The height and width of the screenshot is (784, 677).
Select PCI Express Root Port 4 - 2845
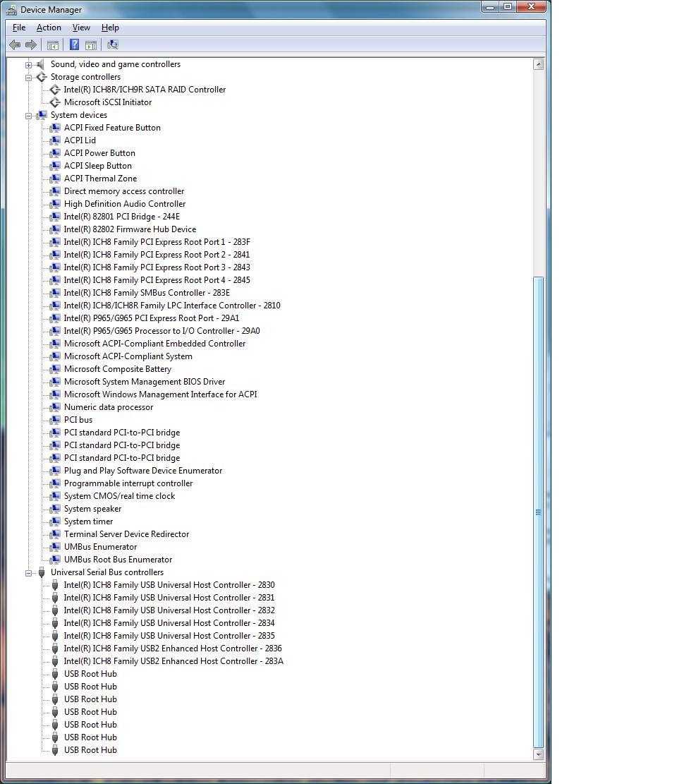[x=157, y=280]
